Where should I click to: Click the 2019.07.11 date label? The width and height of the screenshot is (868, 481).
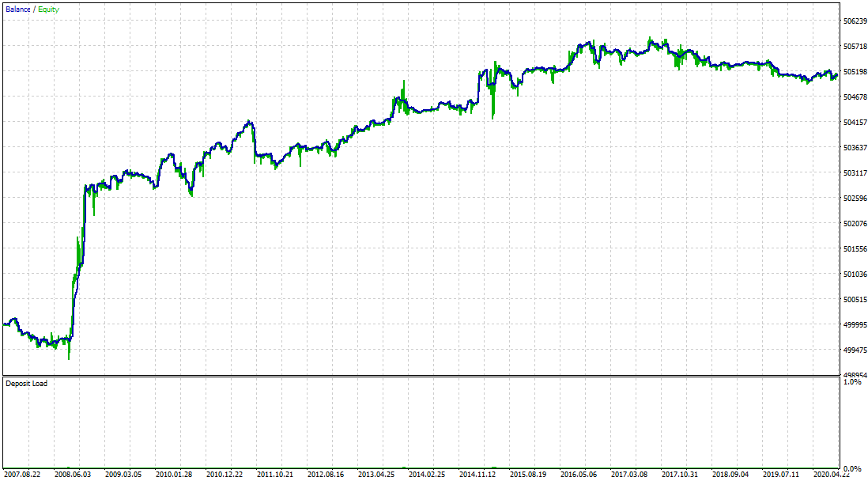781,475
